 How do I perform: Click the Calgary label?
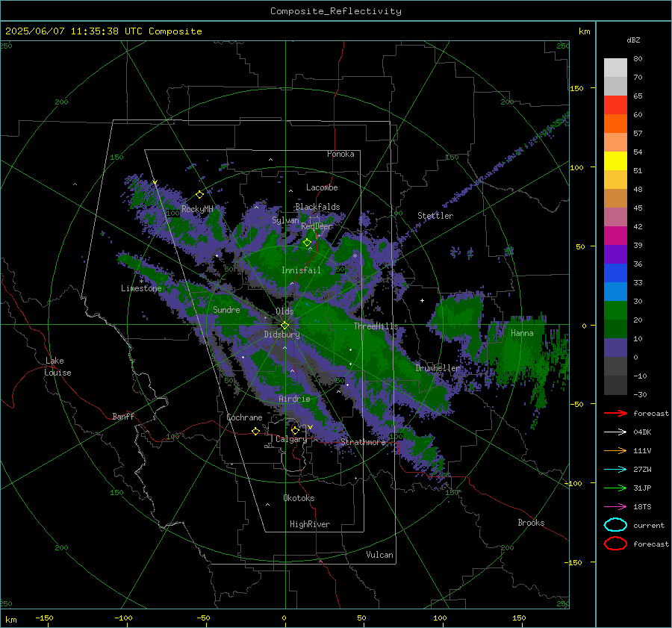pos(291,439)
